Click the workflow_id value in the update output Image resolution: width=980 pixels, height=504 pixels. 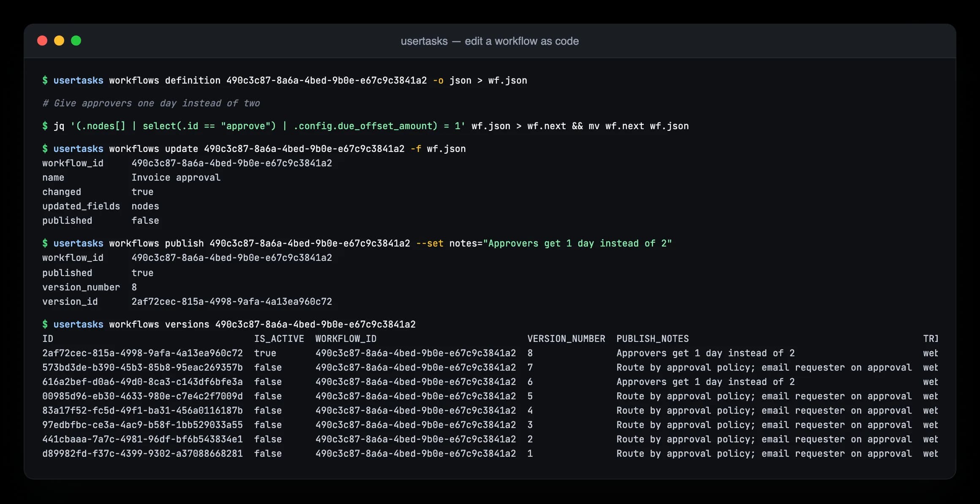tap(231, 163)
